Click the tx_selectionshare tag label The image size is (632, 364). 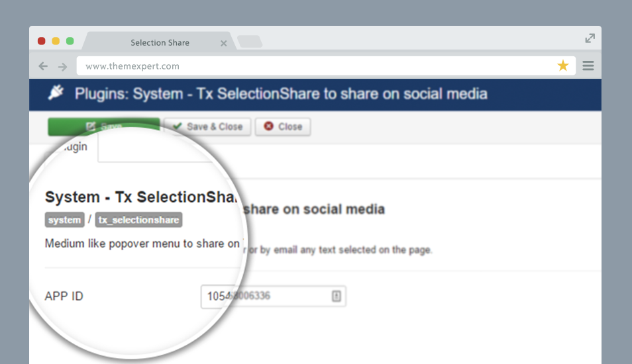[138, 220]
